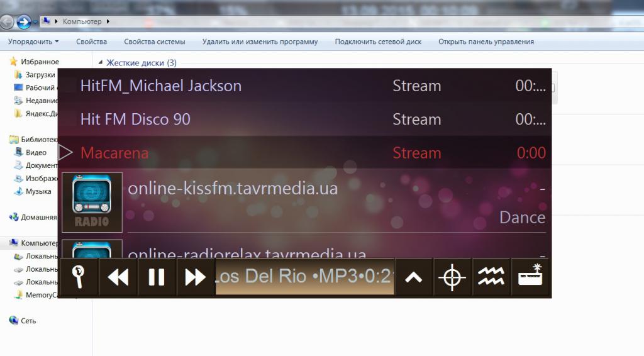Click the Explorer back navigation arrow
The width and height of the screenshot is (644, 356).
[24, 22]
